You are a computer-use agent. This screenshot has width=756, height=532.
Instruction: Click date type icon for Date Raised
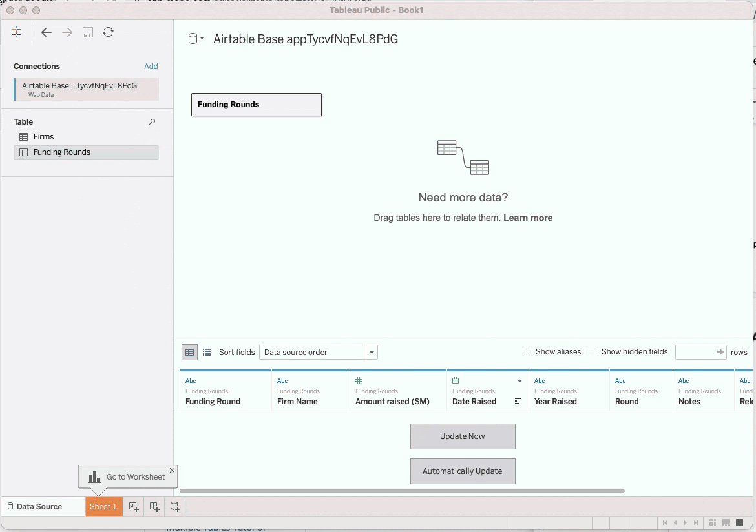[456, 380]
